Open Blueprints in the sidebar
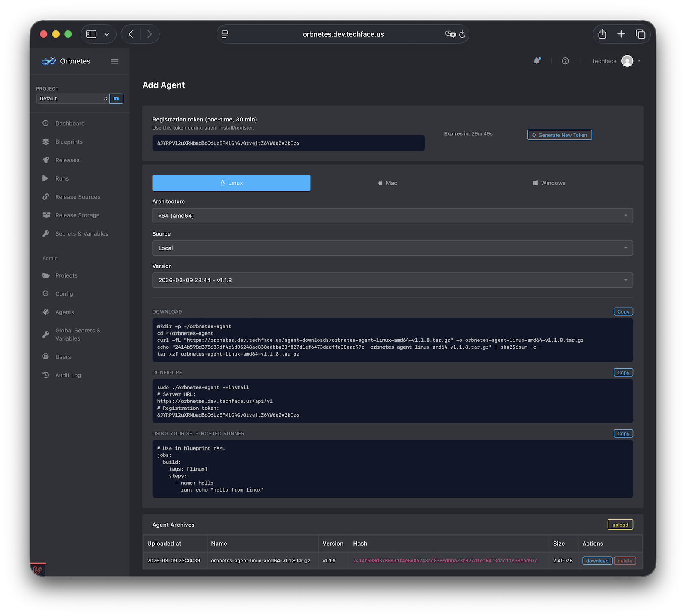Image resolution: width=686 pixels, height=616 pixels. coord(69,142)
